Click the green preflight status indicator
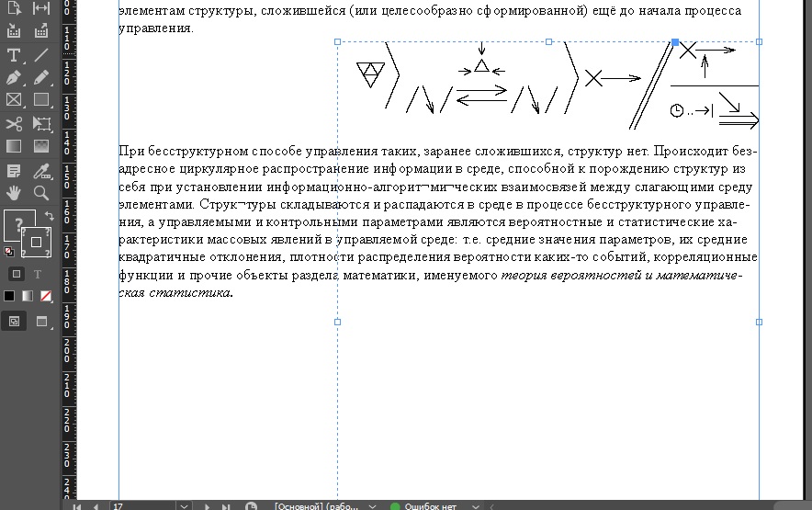The height and width of the screenshot is (510, 812). point(395,506)
